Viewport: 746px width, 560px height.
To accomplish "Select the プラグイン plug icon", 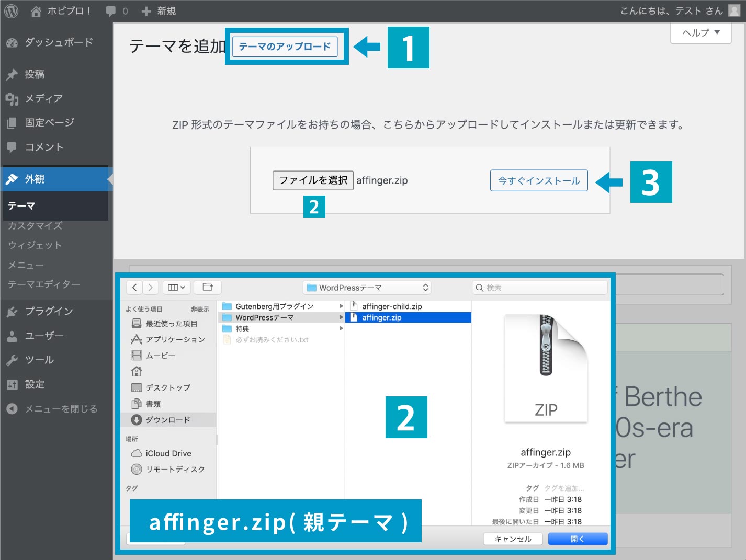I will (x=12, y=311).
